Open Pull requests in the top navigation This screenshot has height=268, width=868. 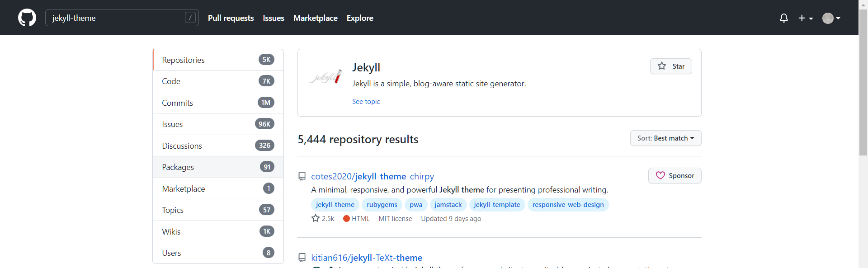click(231, 18)
